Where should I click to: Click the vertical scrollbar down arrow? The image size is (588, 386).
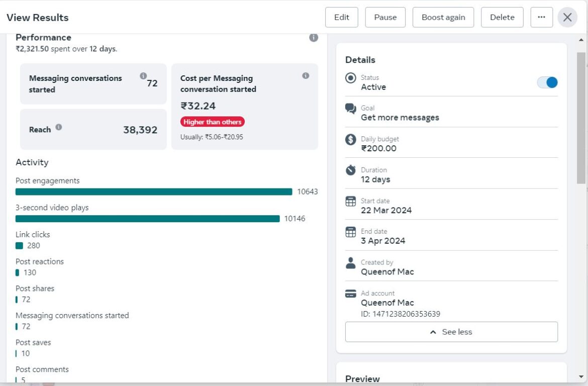tap(581, 376)
